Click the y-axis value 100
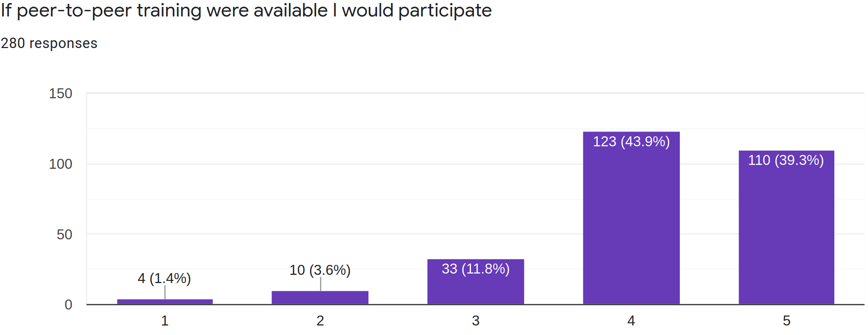Image resolution: width=868 pixels, height=335 pixels. coord(61,164)
